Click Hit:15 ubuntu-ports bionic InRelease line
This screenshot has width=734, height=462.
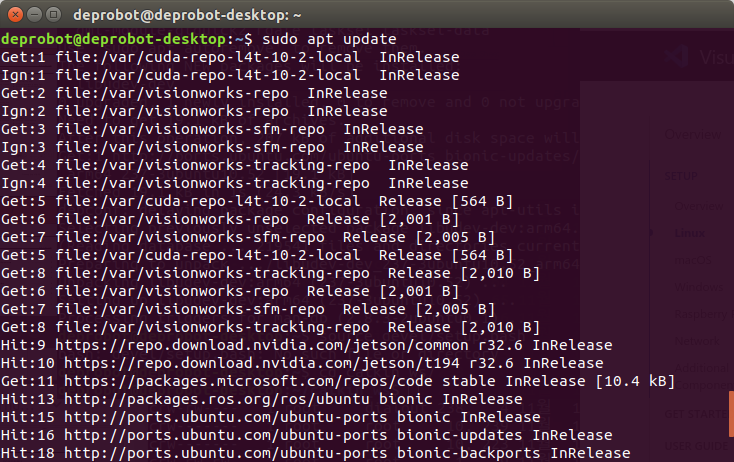tap(271, 418)
